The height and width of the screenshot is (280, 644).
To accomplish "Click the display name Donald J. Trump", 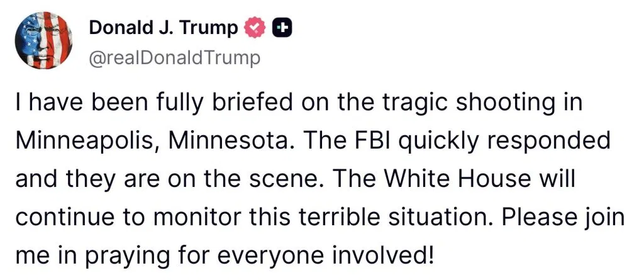I will point(164,27).
